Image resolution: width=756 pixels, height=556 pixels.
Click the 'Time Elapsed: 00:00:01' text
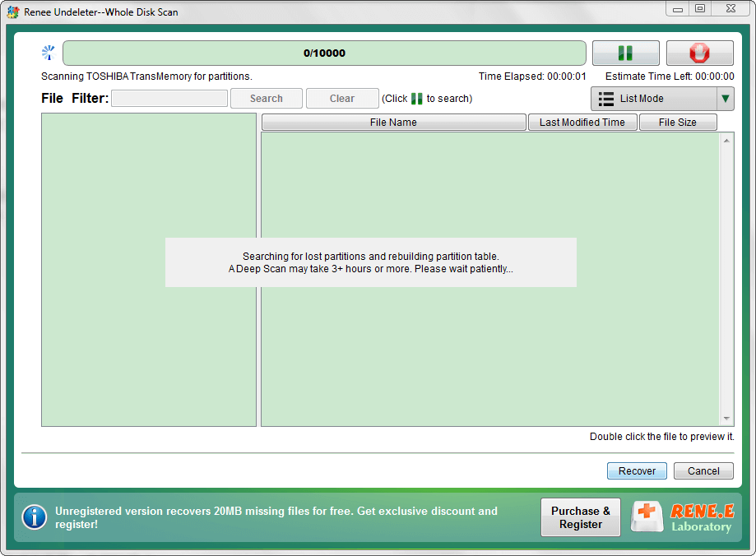coord(532,76)
